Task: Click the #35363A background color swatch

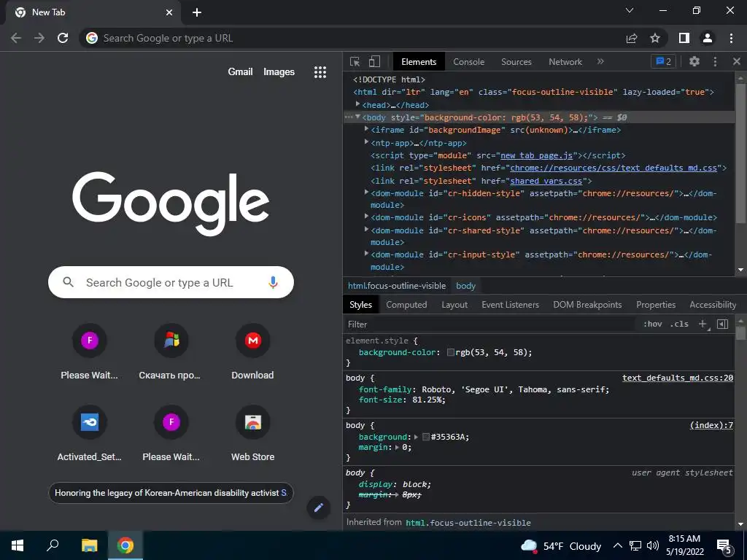Action: [x=426, y=437]
